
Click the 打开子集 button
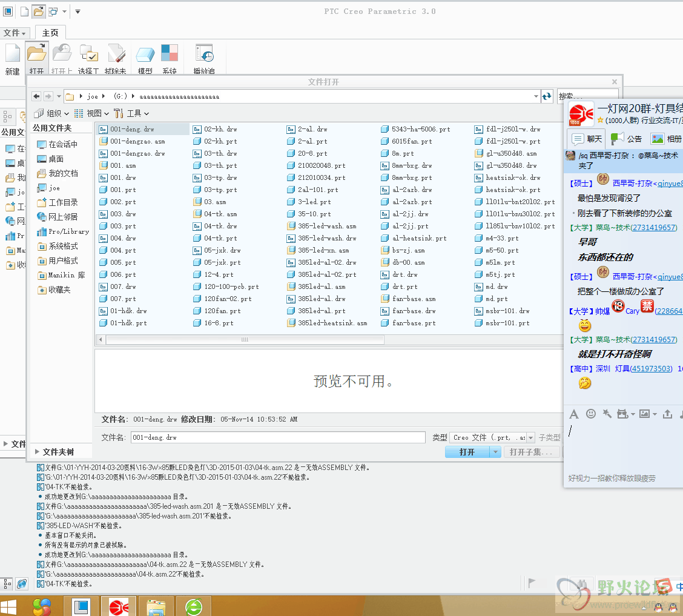point(532,452)
